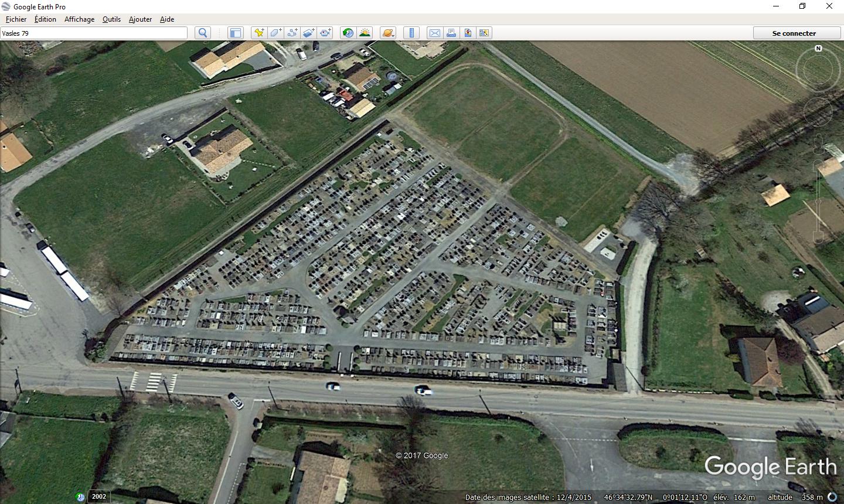Close the Google Earth Pro window

829,6
